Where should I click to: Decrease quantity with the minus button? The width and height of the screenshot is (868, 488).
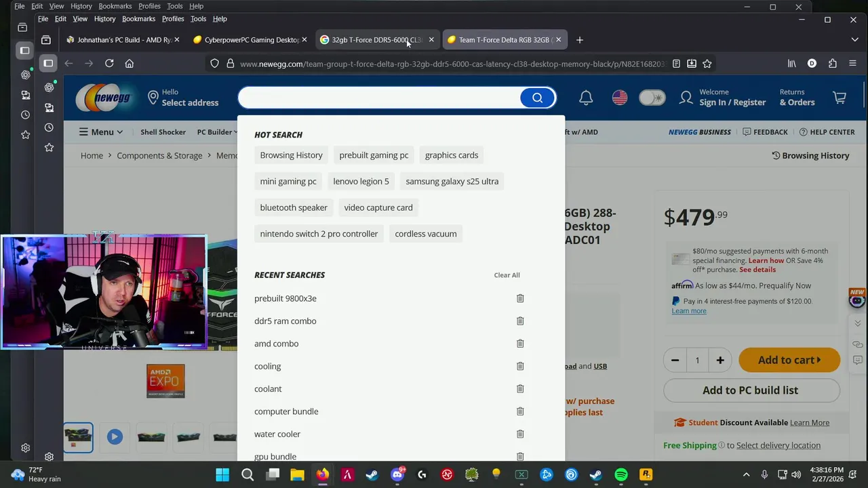(x=675, y=360)
